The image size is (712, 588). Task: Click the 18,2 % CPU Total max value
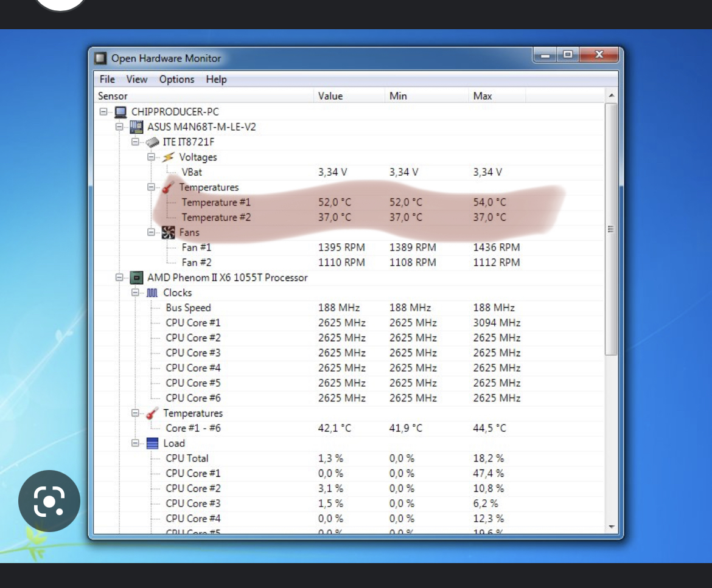coord(489,458)
